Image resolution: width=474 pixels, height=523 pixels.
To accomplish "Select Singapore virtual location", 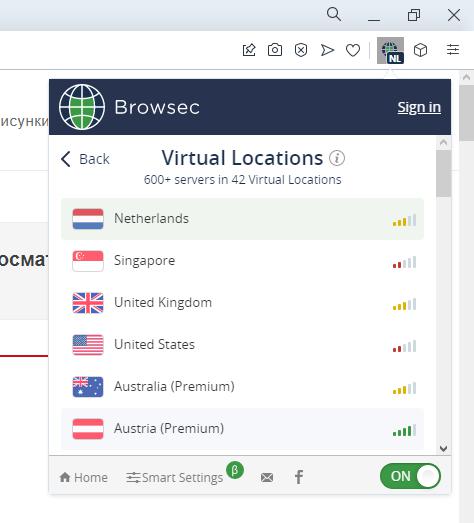I will [243, 261].
